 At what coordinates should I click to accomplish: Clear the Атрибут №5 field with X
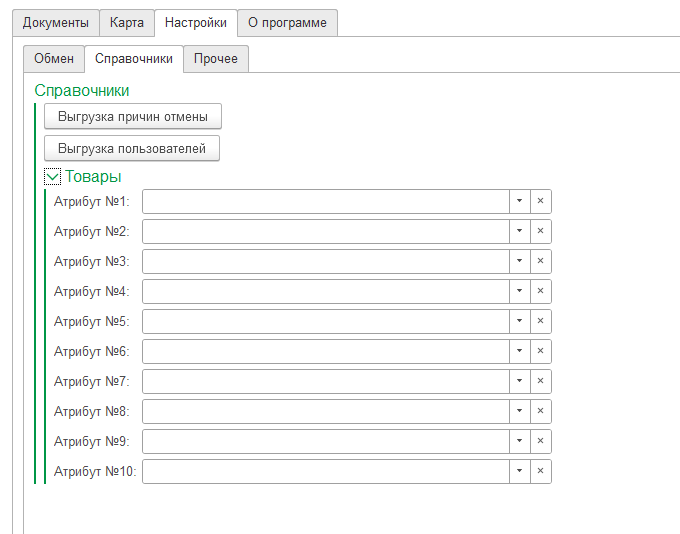tap(540, 321)
